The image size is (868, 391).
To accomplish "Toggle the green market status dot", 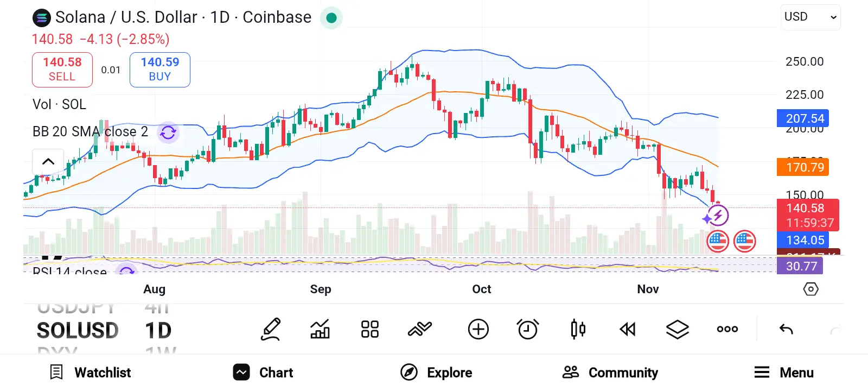I will 331,18.
